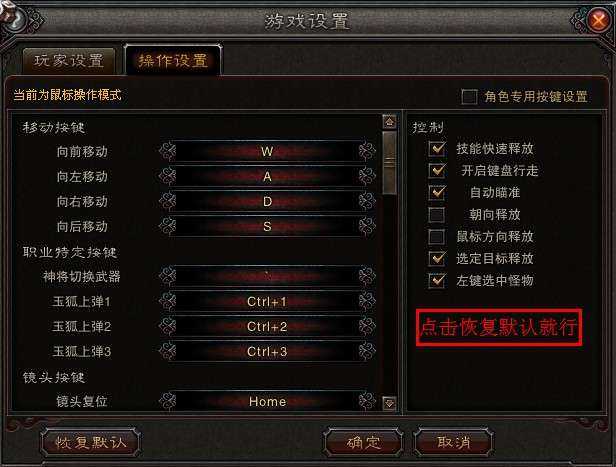Uncheck the 左键选中怪物 checkbox
The width and height of the screenshot is (616, 467).
tap(436, 280)
